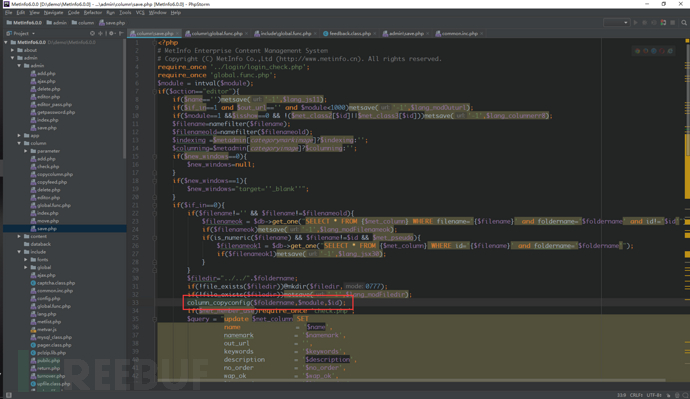
Task: Fold the if block at line 7
Action: [154, 92]
